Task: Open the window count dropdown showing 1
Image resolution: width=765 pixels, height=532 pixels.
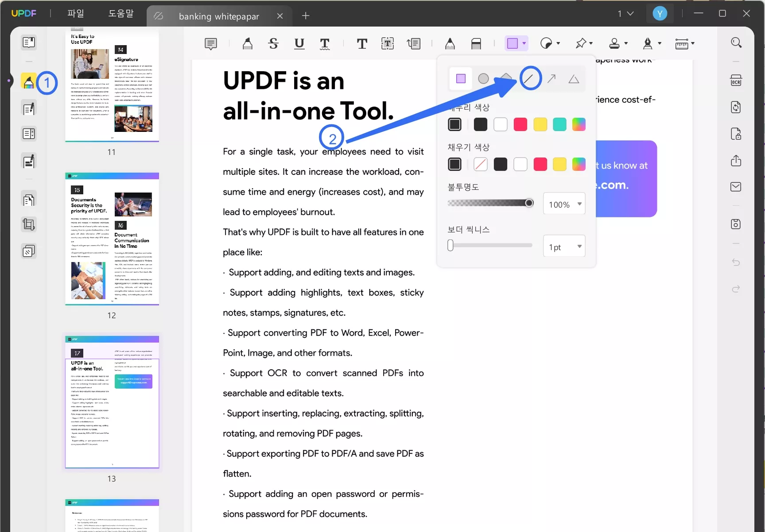Action: [625, 14]
